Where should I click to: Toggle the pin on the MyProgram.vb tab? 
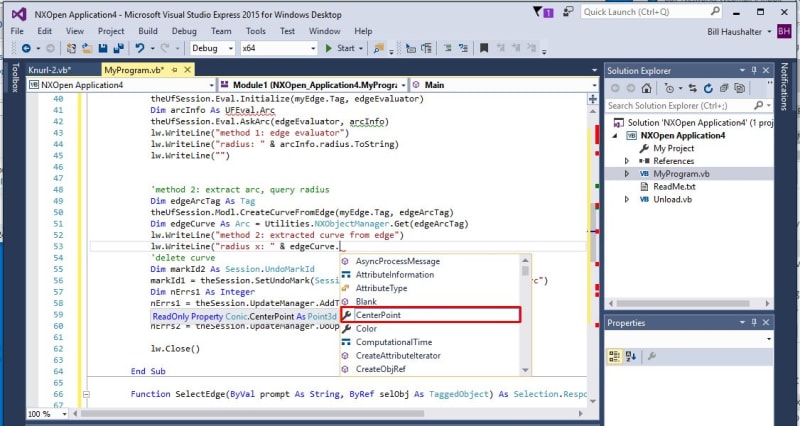[174, 70]
